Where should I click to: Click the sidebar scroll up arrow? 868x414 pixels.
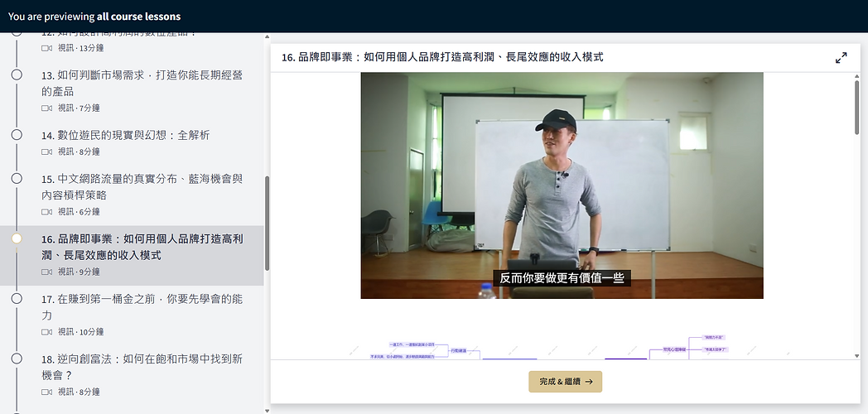pyautogui.click(x=267, y=36)
